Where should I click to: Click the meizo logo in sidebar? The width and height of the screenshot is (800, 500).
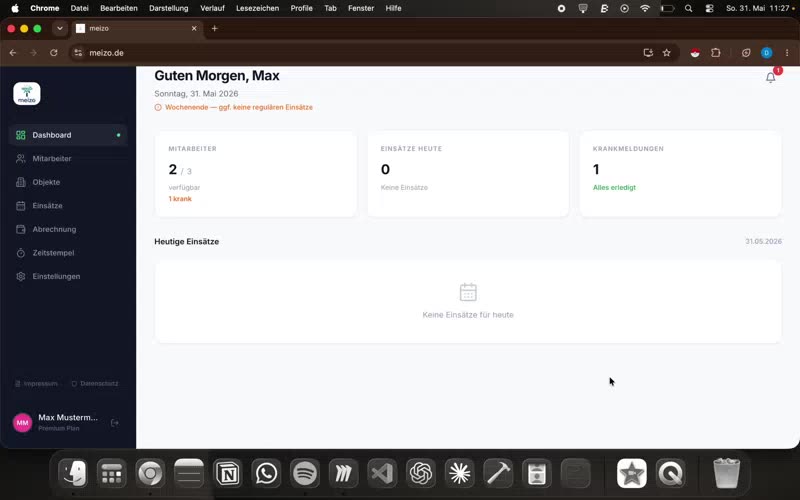click(x=27, y=94)
